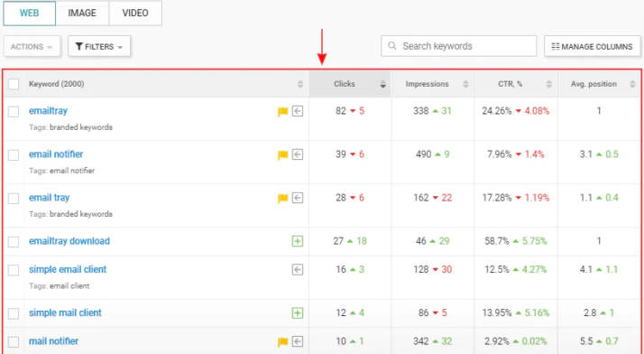The width and height of the screenshot is (644, 354).
Task: Switch to the Image tab
Action: 82,14
